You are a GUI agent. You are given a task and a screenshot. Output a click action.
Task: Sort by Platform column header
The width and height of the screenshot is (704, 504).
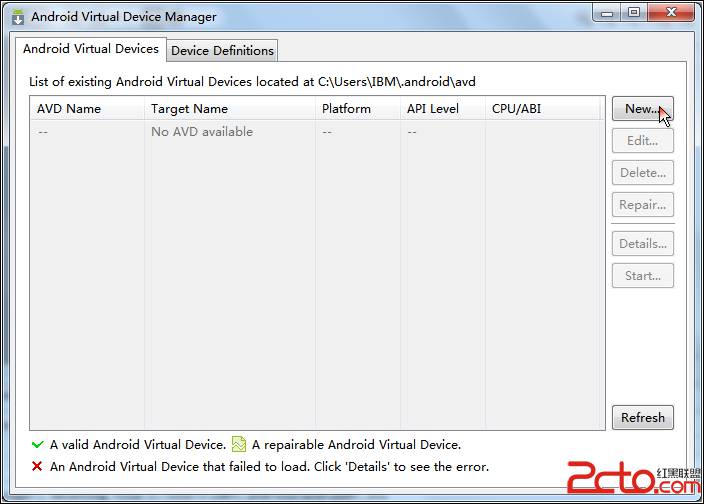click(358, 109)
